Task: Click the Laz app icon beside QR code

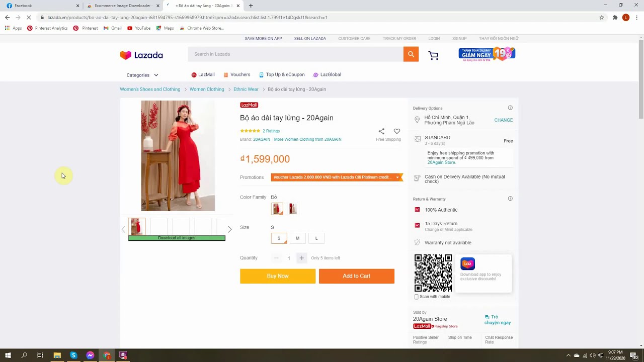Action: pos(467,263)
